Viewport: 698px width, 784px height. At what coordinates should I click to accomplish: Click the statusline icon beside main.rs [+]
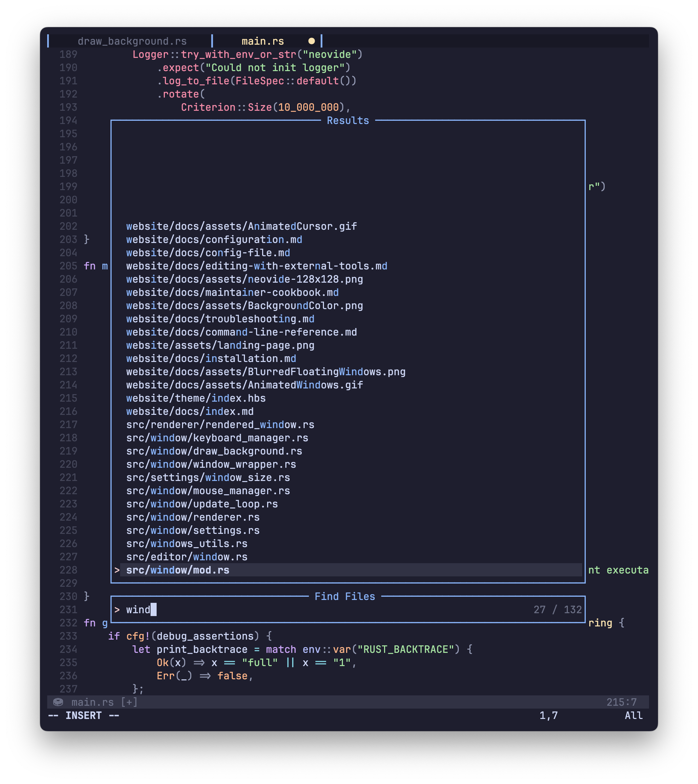[58, 702]
